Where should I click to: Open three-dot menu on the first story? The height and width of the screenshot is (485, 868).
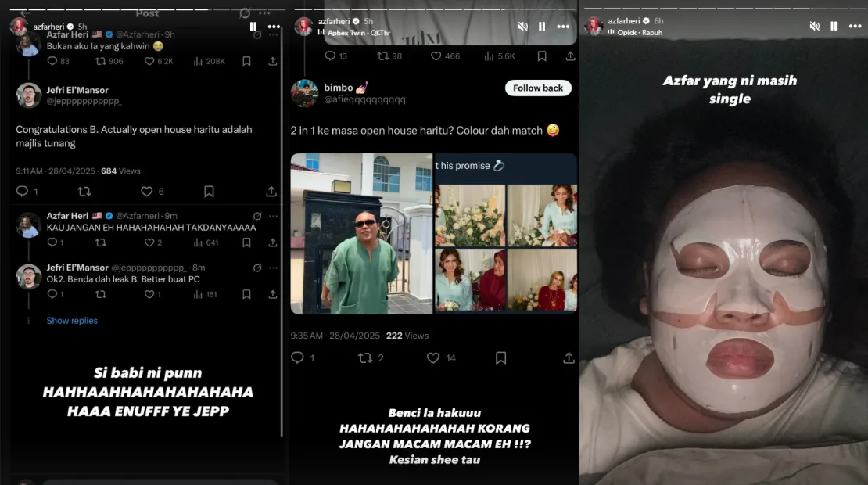coord(274,27)
